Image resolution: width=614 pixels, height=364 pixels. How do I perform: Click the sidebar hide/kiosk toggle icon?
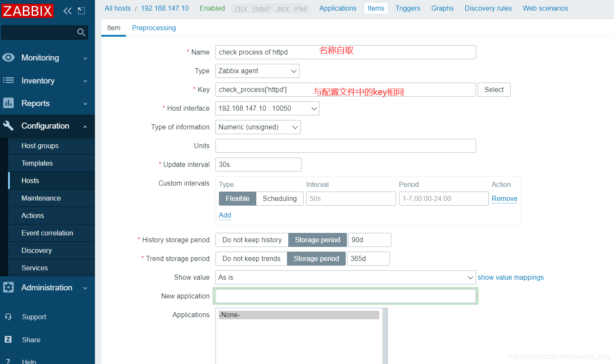81,11
